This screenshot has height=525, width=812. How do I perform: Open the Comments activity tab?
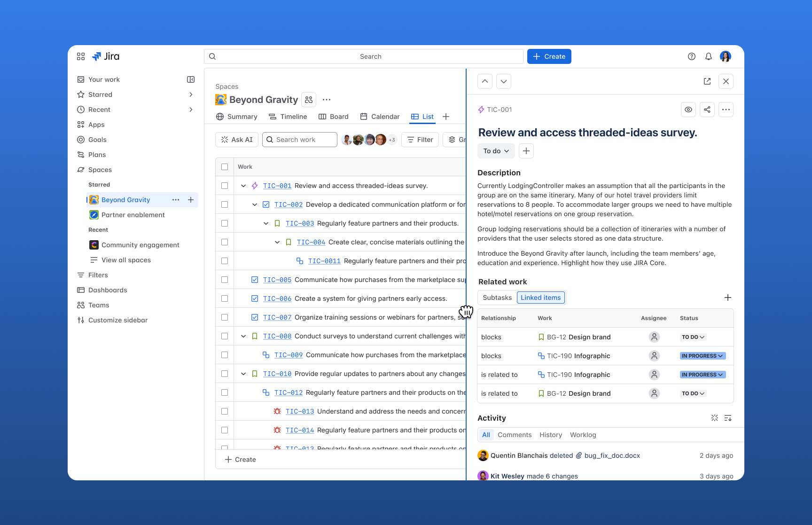(515, 435)
